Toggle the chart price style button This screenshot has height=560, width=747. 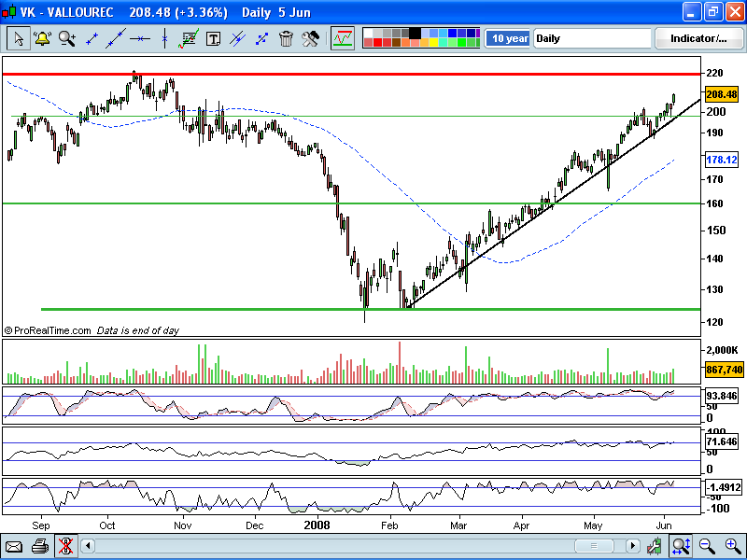point(343,38)
